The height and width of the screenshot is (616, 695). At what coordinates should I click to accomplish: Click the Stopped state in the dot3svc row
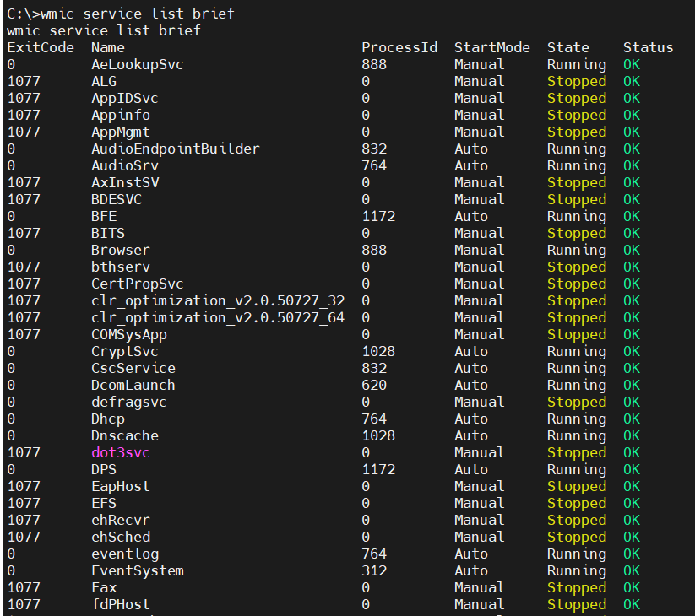[x=577, y=452]
